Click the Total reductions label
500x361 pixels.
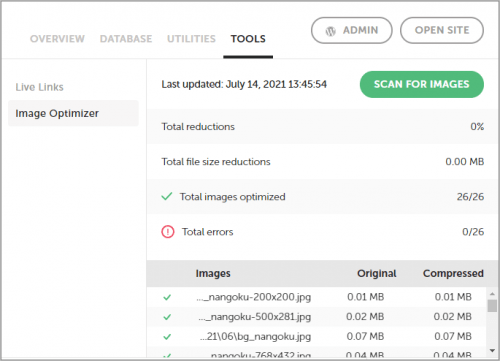[x=198, y=127]
